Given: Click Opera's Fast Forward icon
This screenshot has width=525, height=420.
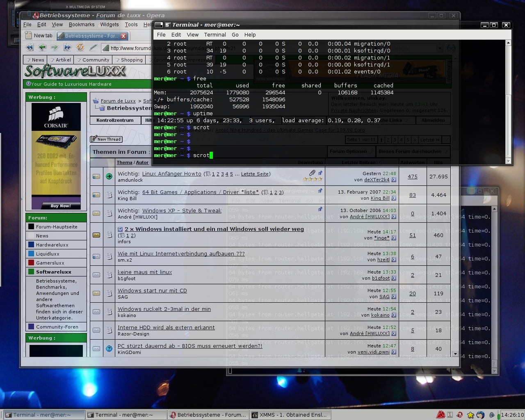Looking at the screenshot, I should pyautogui.click(x=68, y=48).
